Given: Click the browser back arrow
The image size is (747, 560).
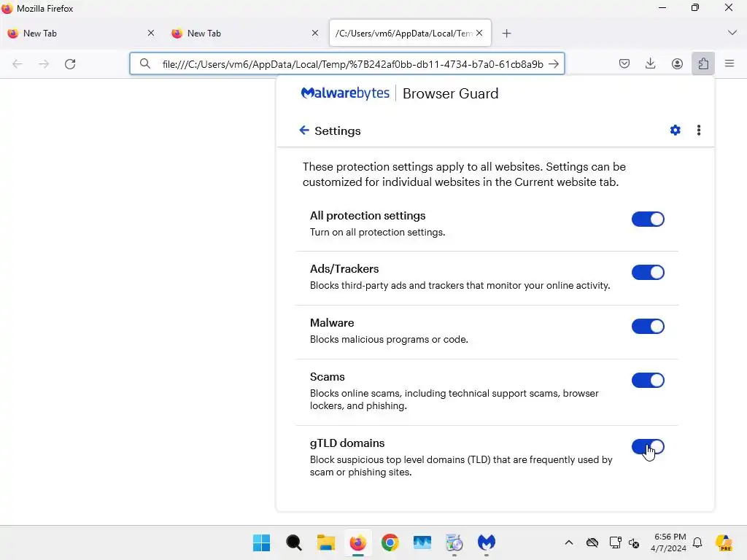Looking at the screenshot, I should [x=18, y=64].
